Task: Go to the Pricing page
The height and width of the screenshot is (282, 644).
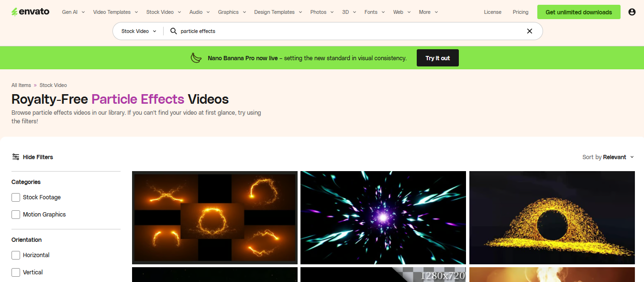Action: coord(521,12)
